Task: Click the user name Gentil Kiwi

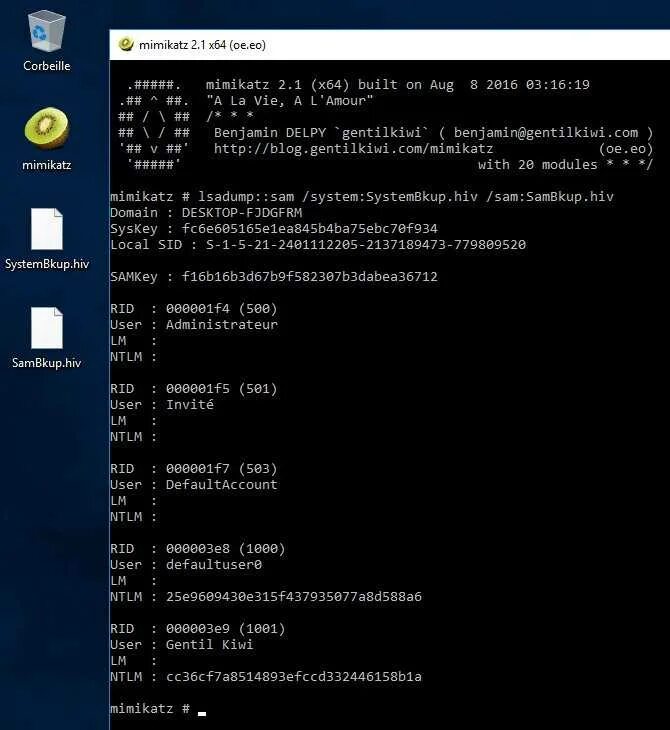Action: (x=210, y=645)
